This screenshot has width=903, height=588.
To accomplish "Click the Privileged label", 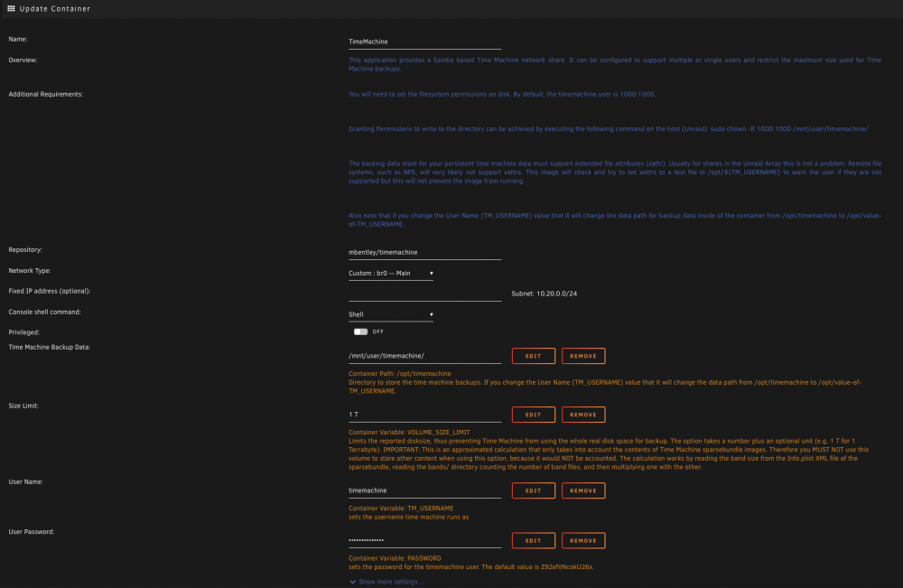I will pyautogui.click(x=23, y=332).
